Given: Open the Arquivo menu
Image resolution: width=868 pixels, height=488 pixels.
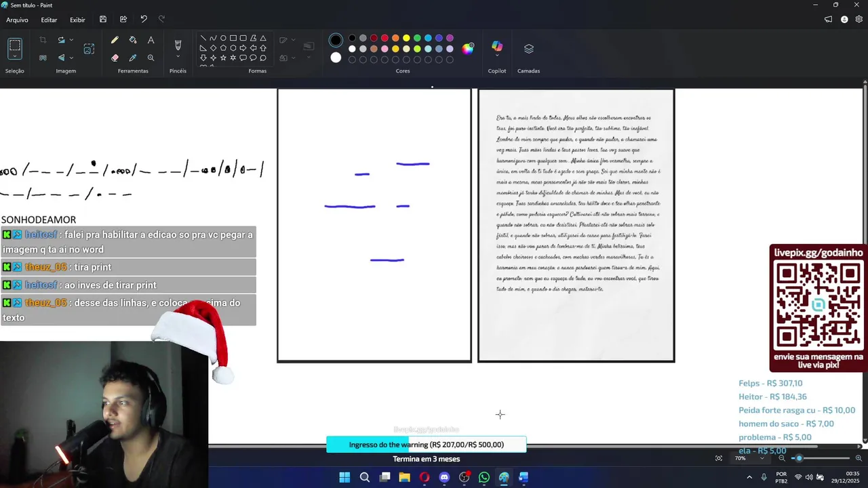Looking at the screenshot, I should tap(17, 20).
